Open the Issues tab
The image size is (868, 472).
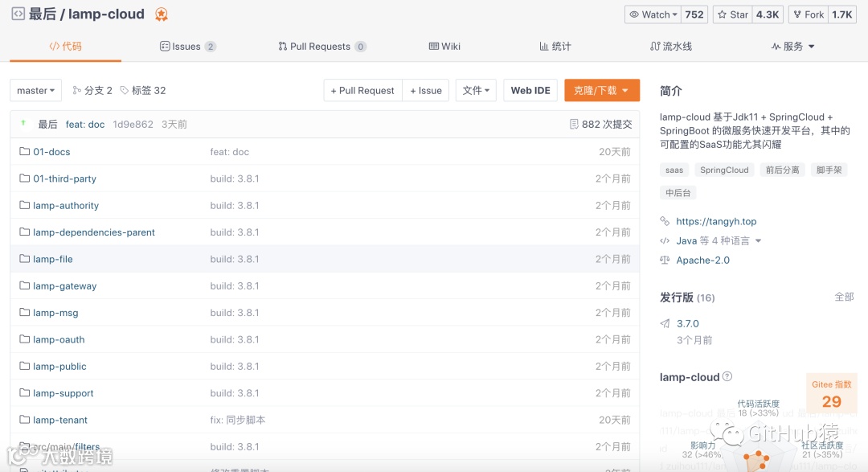pos(187,47)
